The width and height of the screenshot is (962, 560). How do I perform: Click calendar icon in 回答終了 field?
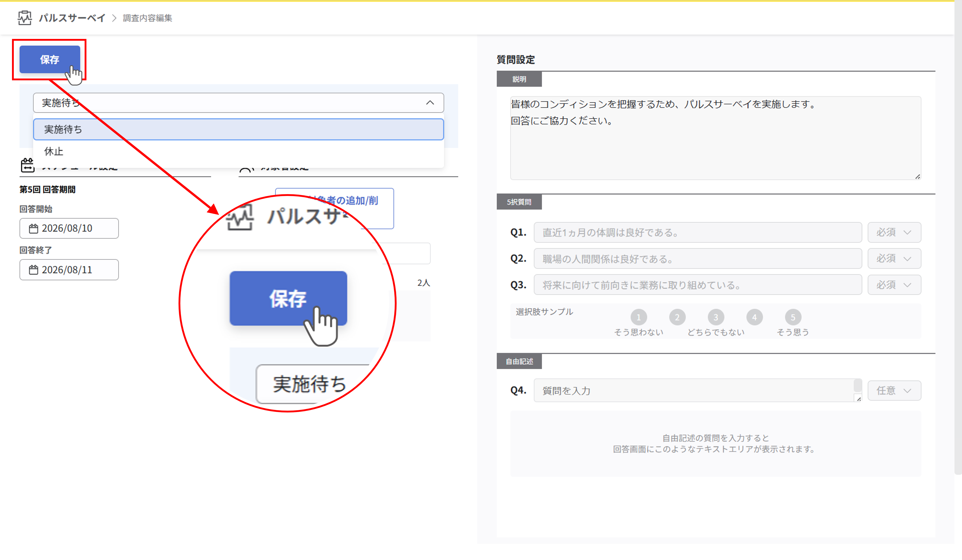click(x=33, y=270)
